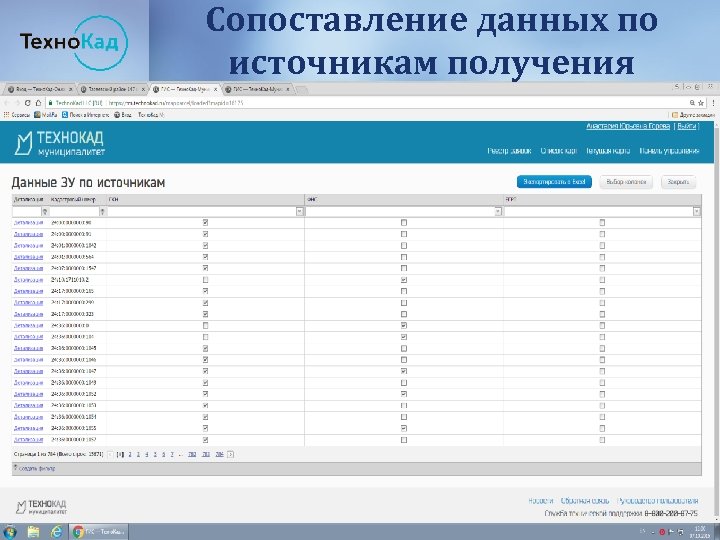The width and height of the screenshot is (720, 540).
Task: Open the Руководство пользователя footer link
Action: point(658,501)
